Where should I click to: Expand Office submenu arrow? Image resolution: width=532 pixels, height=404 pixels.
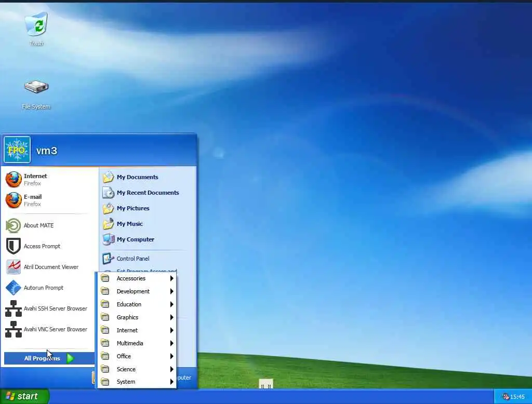click(171, 356)
